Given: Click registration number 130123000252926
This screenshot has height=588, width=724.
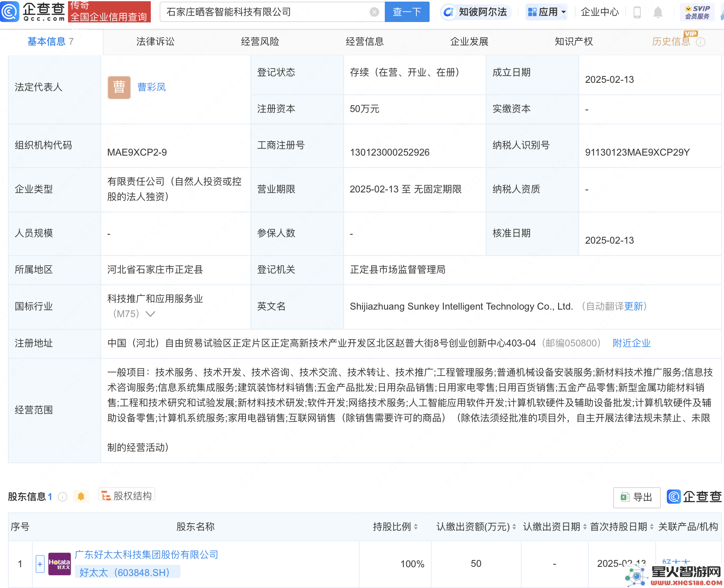Looking at the screenshot, I should tap(390, 152).
